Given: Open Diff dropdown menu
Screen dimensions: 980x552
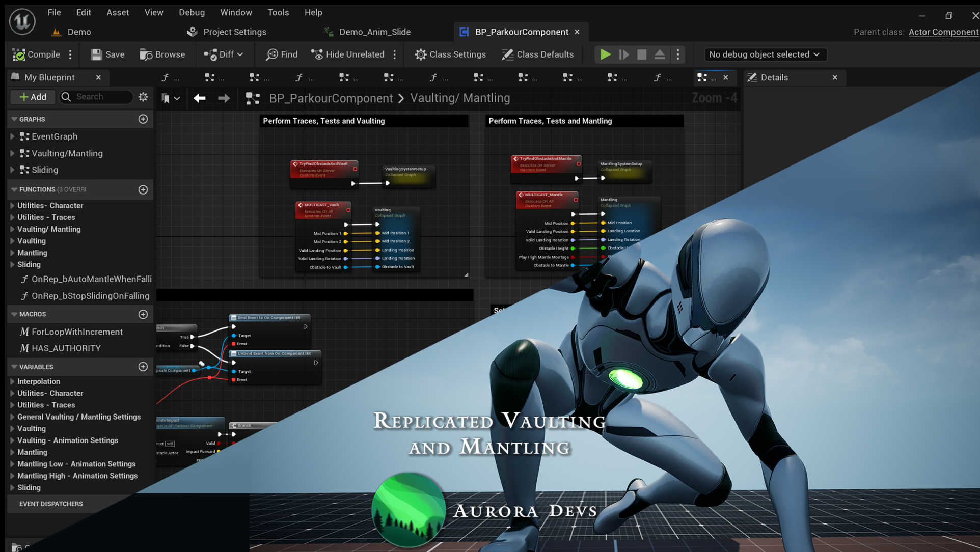Looking at the screenshot, I should [x=224, y=54].
